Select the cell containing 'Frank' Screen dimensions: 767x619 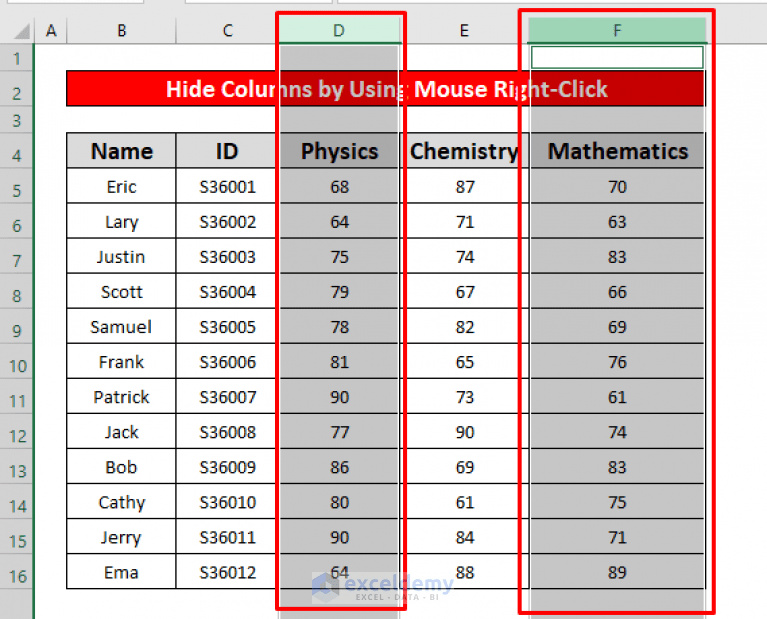(x=121, y=362)
